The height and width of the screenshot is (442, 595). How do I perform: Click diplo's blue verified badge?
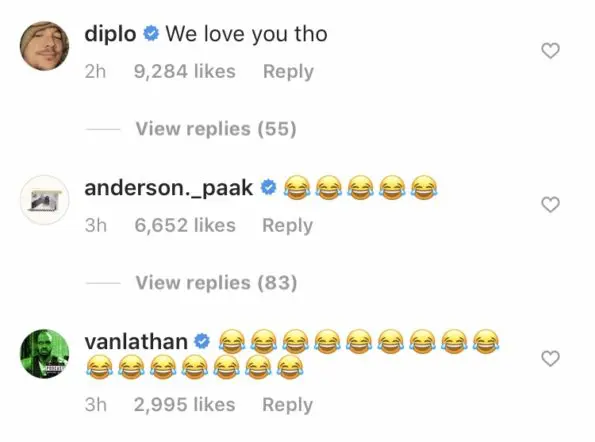[x=151, y=34]
